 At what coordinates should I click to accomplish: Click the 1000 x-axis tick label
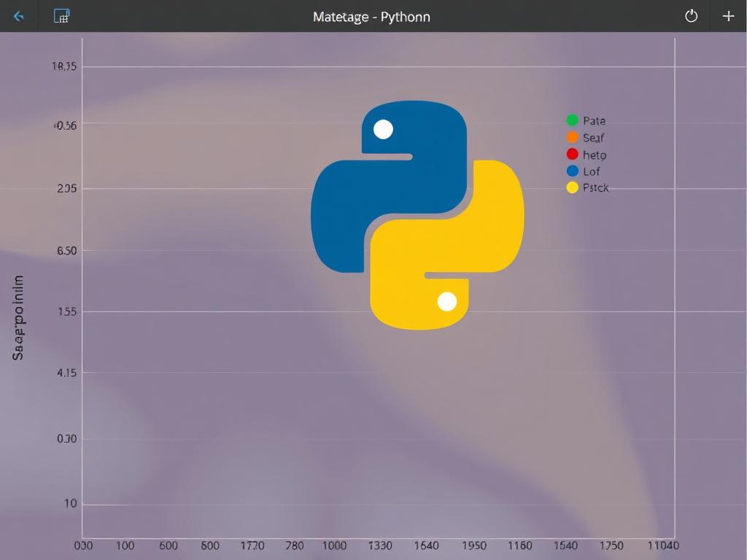pyautogui.click(x=334, y=545)
